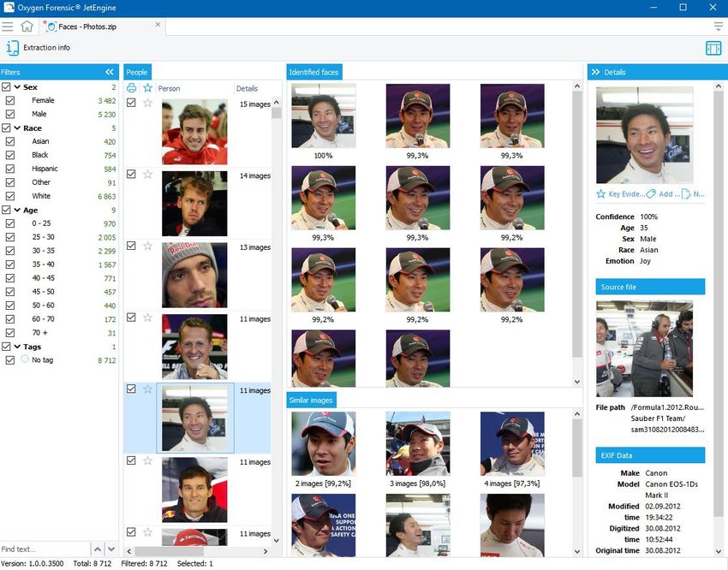
Task: Toggle the Sex filter group checkbox
Action: [x=6, y=86]
